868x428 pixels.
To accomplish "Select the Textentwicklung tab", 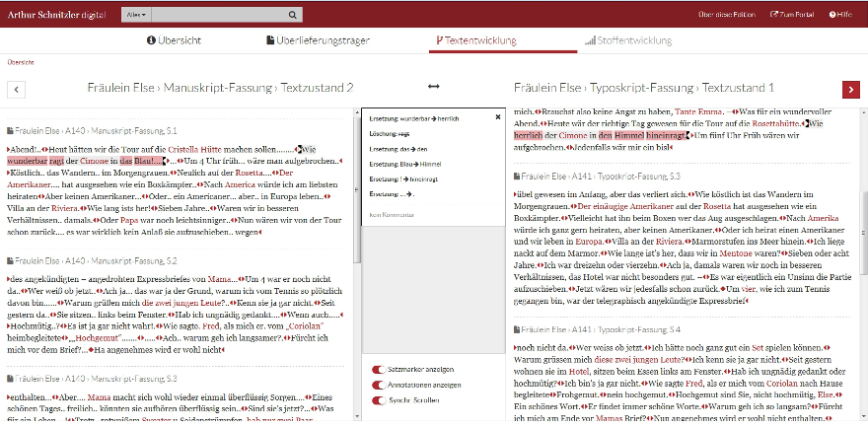I will (x=476, y=40).
